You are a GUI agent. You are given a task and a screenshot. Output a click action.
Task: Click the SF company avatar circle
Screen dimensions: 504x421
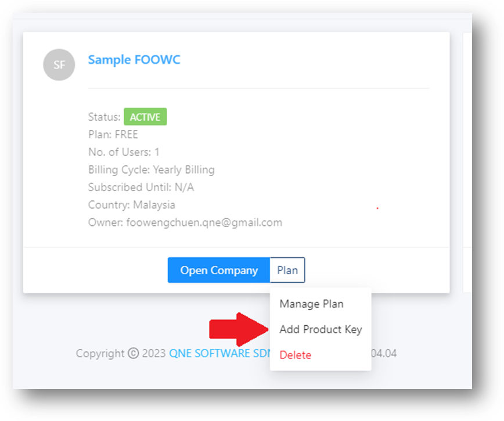tap(59, 64)
